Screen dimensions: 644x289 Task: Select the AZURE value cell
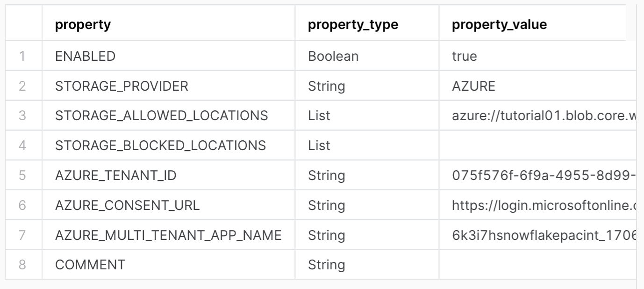pos(473,86)
